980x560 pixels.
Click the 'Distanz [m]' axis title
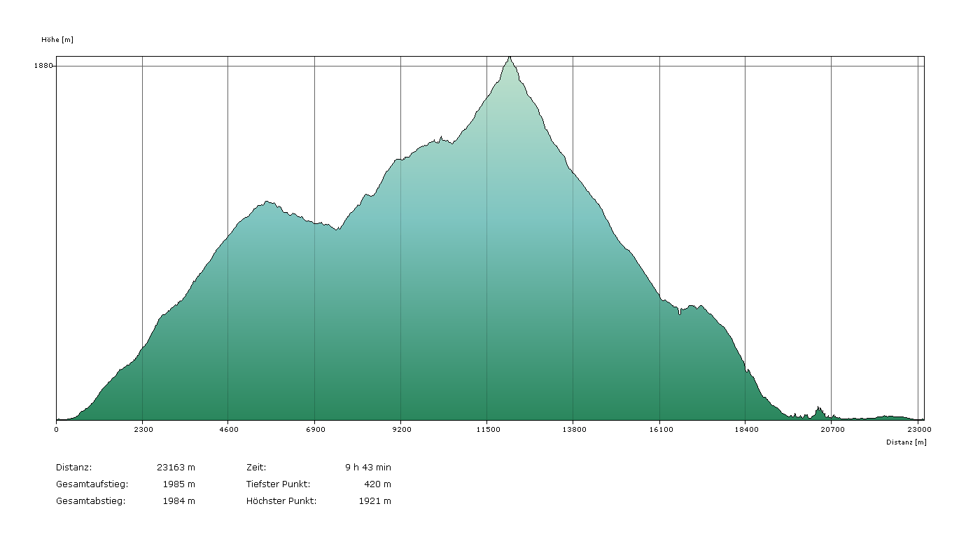(x=906, y=442)
